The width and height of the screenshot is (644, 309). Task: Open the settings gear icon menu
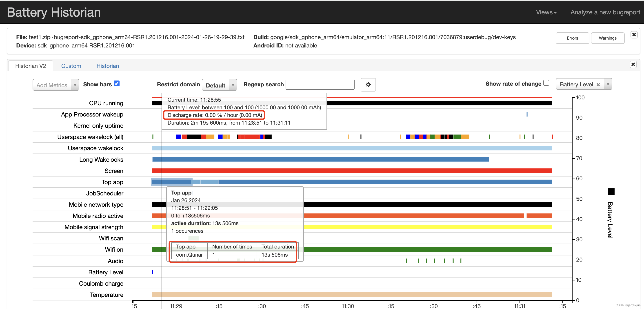pyautogui.click(x=369, y=85)
